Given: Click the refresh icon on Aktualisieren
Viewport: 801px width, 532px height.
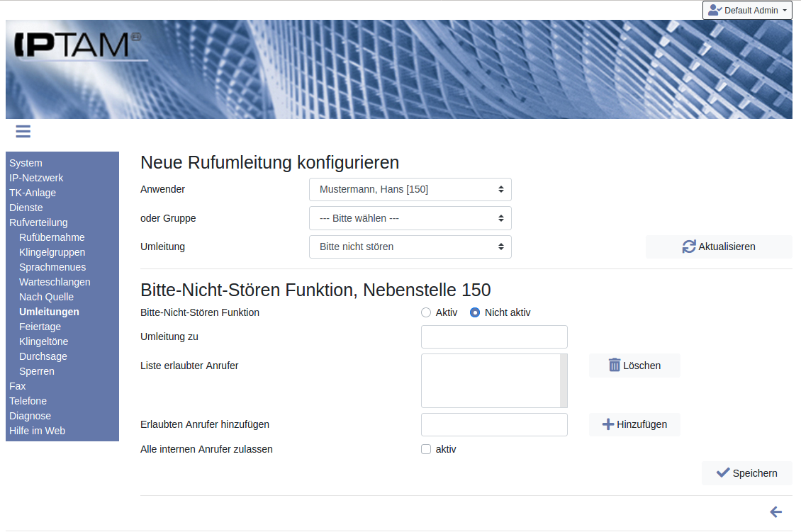Looking at the screenshot, I should [688, 247].
